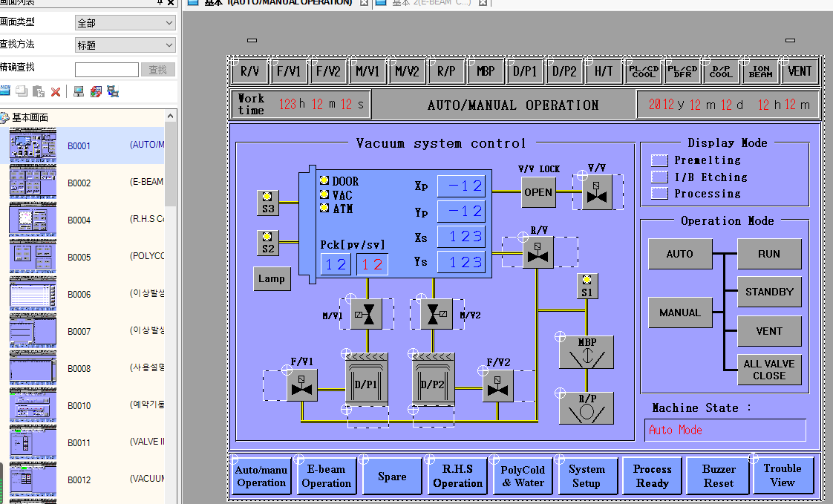Select the MBP pump symbol

click(x=587, y=350)
